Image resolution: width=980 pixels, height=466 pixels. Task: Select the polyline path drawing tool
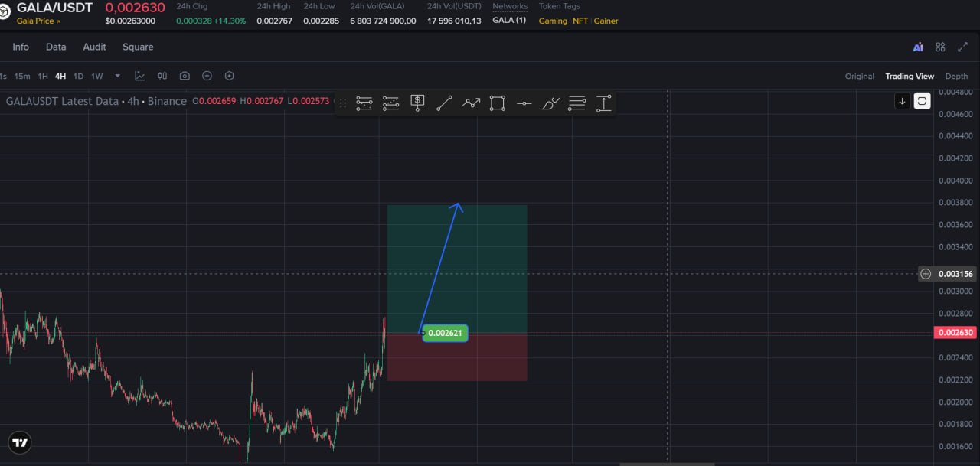[471, 103]
